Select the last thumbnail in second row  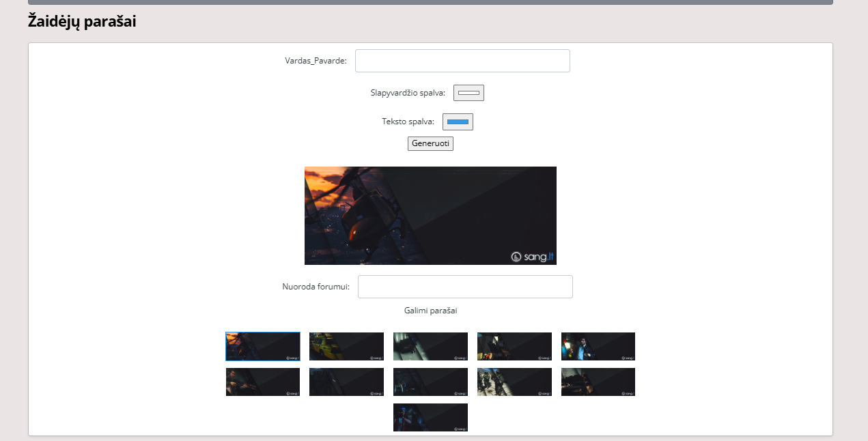coord(598,382)
